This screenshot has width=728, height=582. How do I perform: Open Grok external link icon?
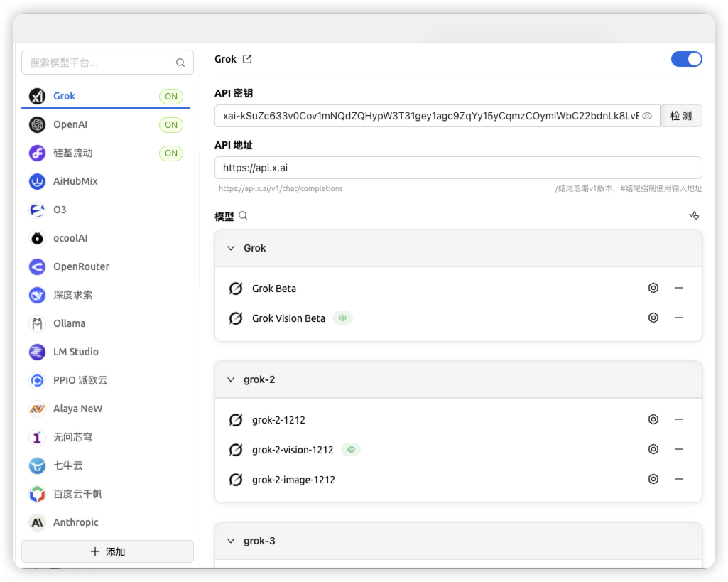tap(247, 59)
